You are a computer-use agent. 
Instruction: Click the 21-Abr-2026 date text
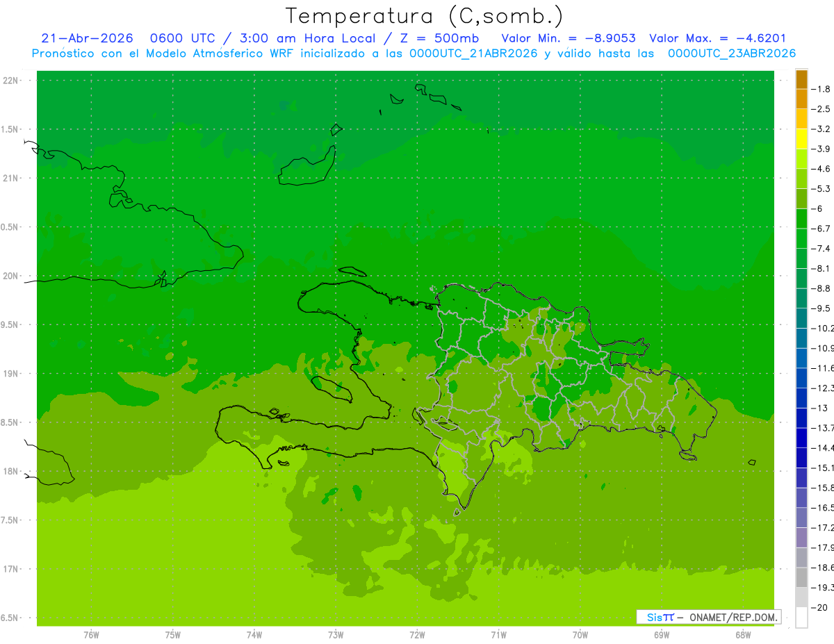pos(87,39)
